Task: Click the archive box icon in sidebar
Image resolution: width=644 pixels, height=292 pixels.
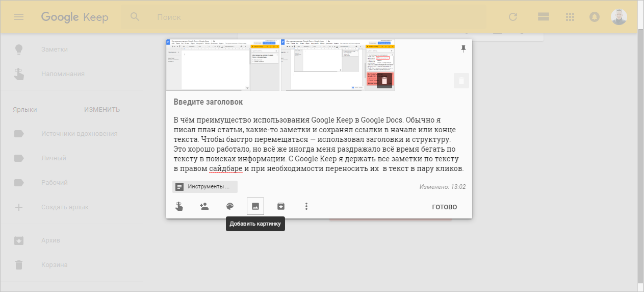Action: 19,240
